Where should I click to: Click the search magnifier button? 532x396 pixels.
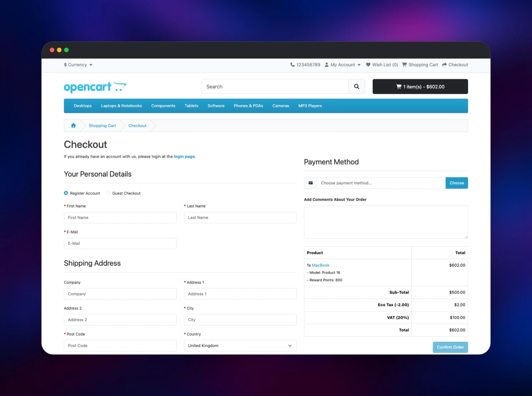356,87
